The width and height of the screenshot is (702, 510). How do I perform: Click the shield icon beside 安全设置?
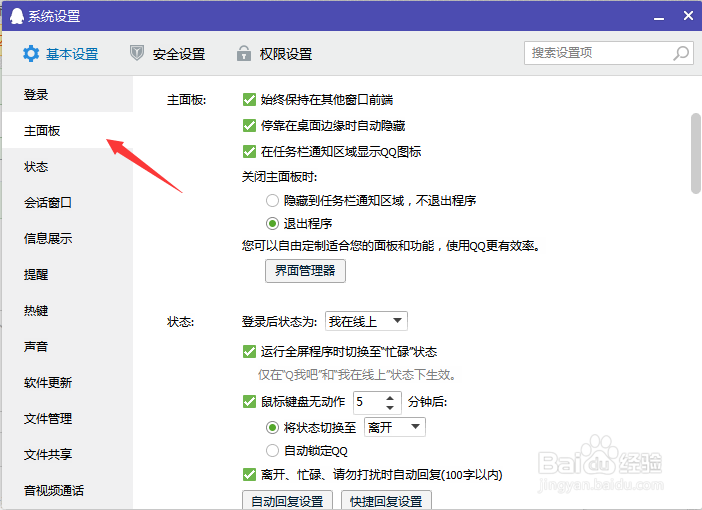pos(137,53)
